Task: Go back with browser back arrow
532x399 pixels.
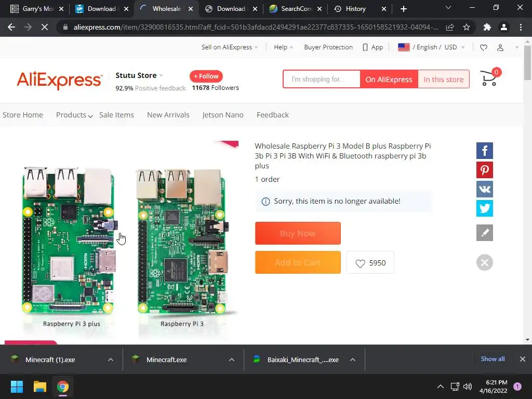Action: (11, 27)
